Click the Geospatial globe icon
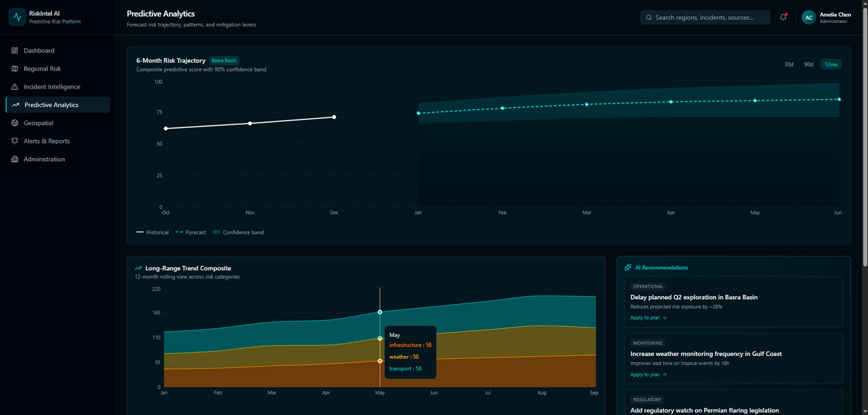The width and height of the screenshot is (868, 415). coord(15,123)
